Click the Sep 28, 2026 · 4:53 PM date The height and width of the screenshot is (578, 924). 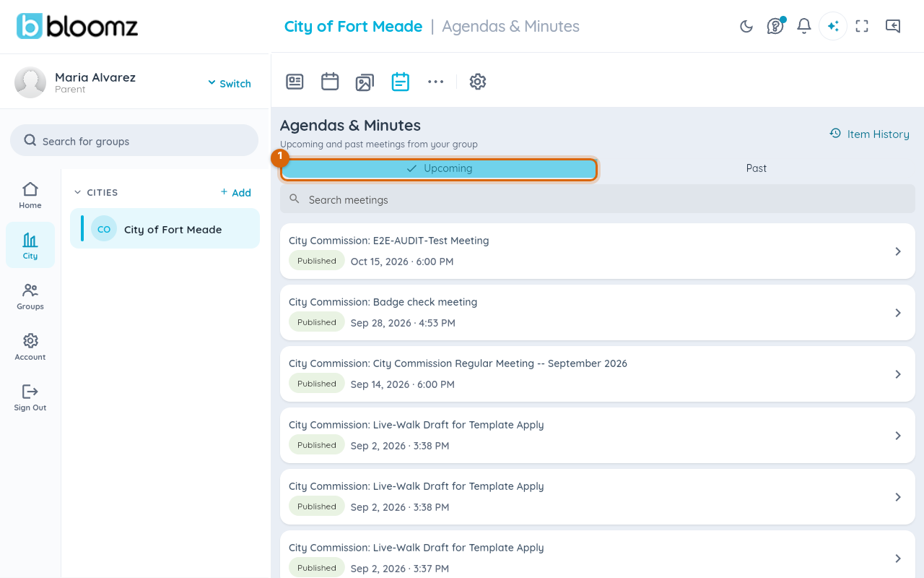[403, 323]
